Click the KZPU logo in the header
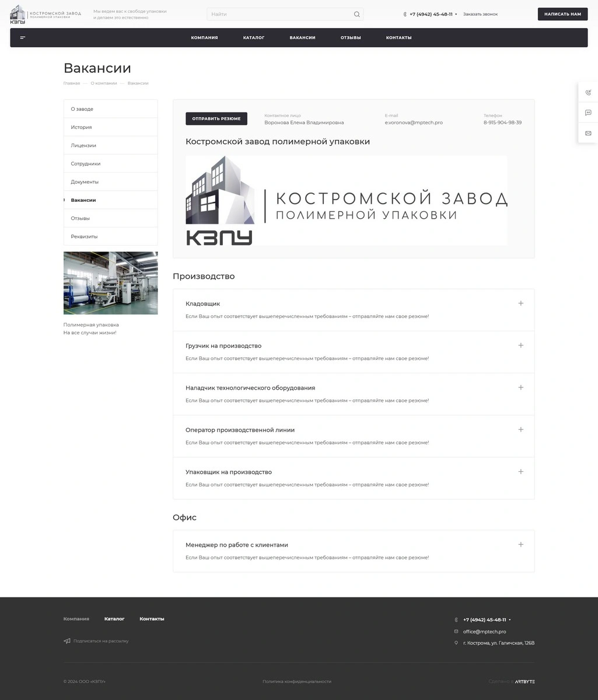The width and height of the screenshot is (598, 700). click(x=18, y=14)
